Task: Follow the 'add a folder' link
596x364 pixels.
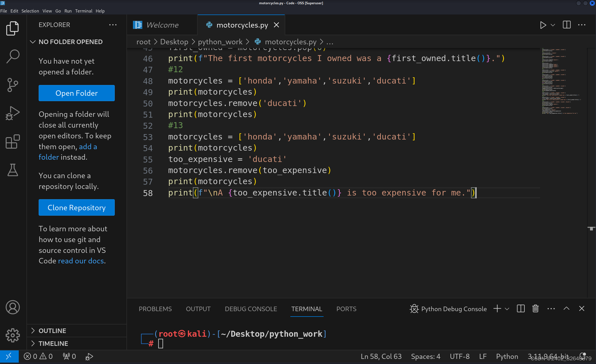Action: (68, 152)
